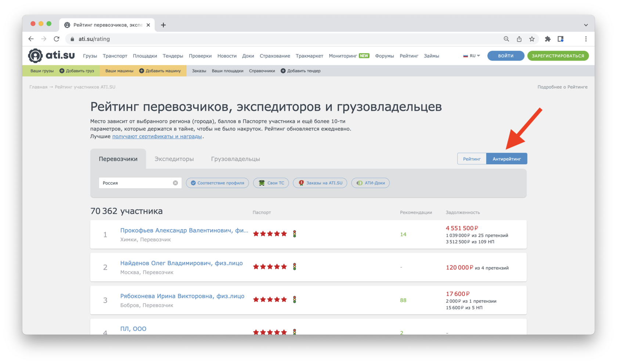Open the Займы menu item
This screenshot has width=617, height=364.
tap(432, 56)
